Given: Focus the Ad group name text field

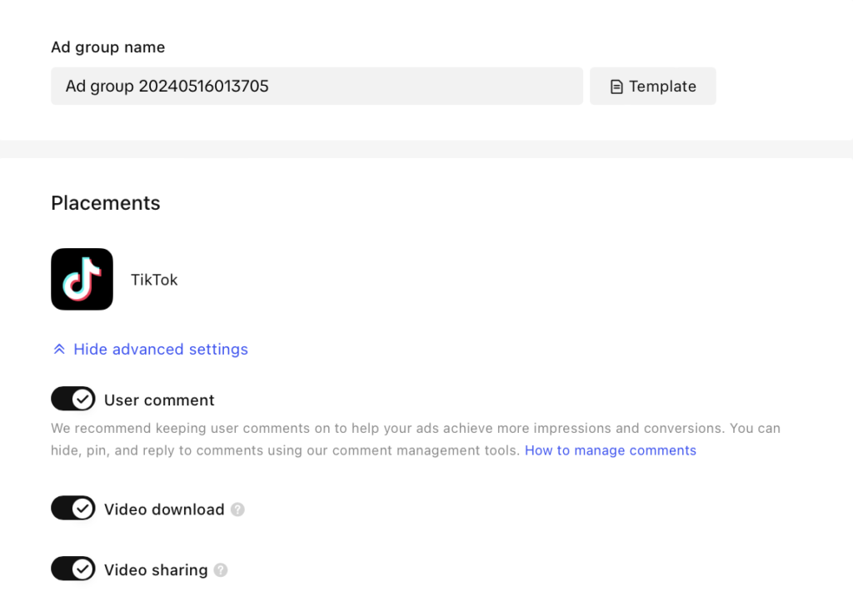Looking at the screenshot, I should click(x=317, y=87).
